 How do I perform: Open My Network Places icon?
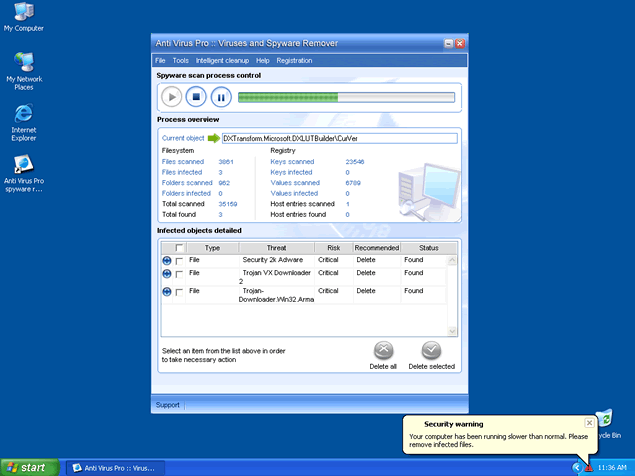23,63
